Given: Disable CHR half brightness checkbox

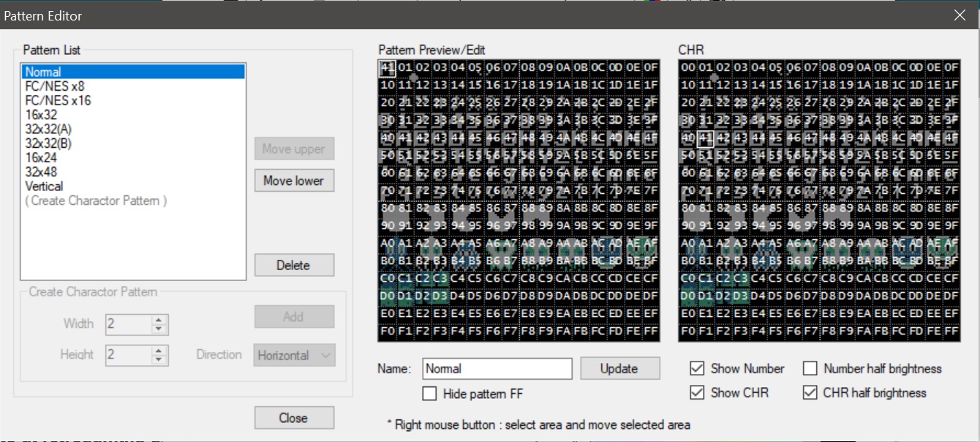Looking at the screenshot, I should pyautogui.click(x=810, y=393).
